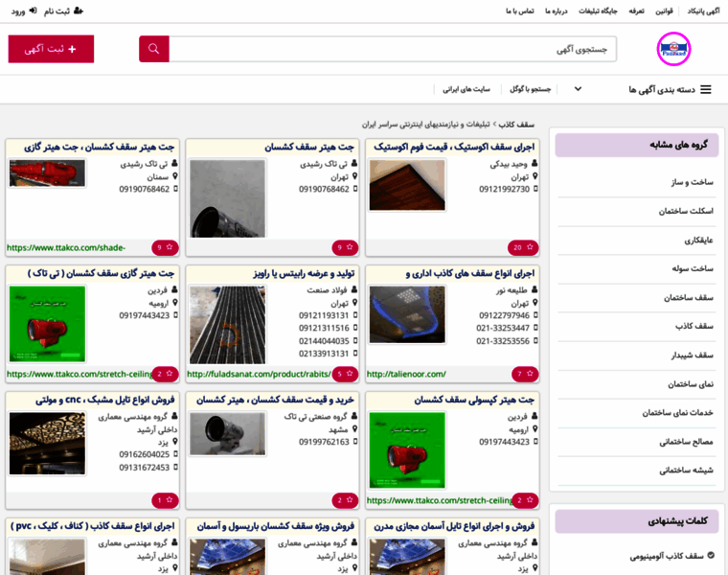Image resolution: width=728 pixels, height=575 pixels.
Task: Select نمای ساختمان similar group
Action: click(691, 384)
